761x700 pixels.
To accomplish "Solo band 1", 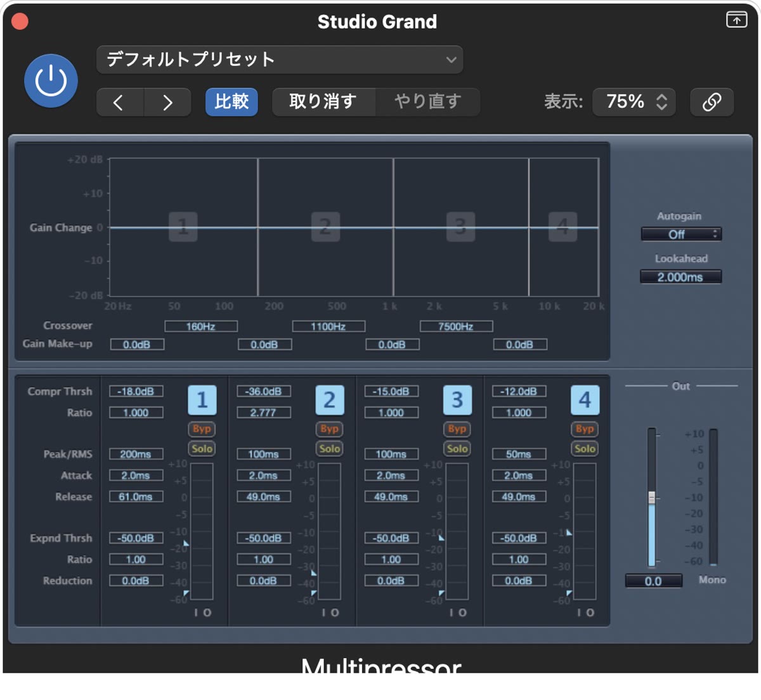I will tap(202, 449).
